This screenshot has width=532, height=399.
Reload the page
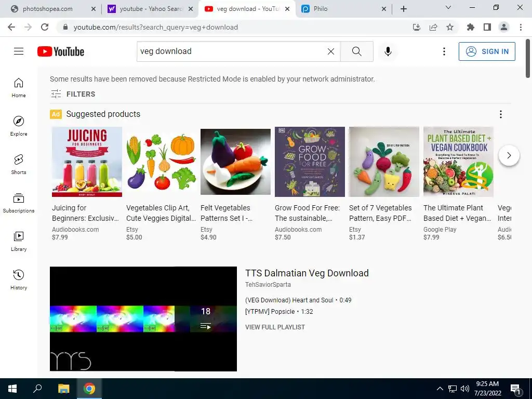pos(45,27)
